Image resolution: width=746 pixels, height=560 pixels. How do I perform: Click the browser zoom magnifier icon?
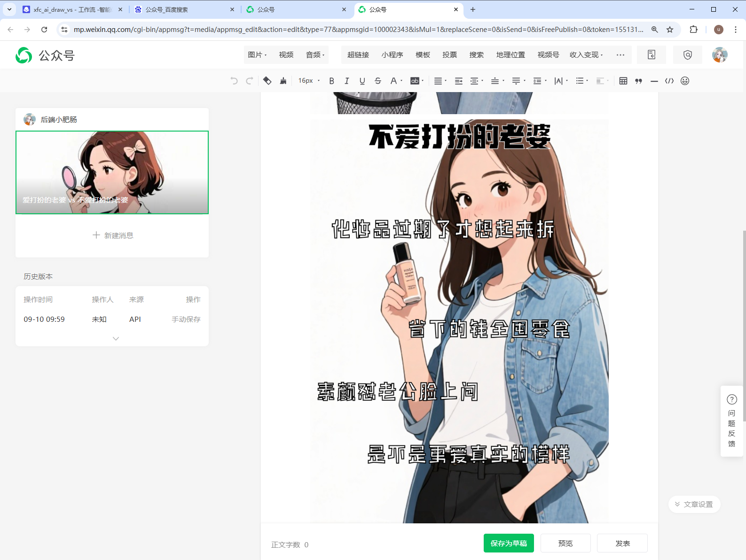click(654, 30)
